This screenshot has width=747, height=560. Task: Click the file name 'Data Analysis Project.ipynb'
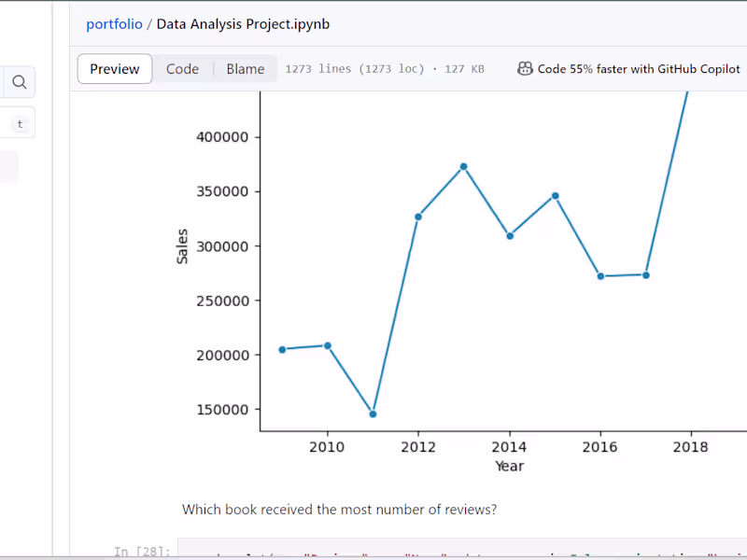click(x=242, y=23)
